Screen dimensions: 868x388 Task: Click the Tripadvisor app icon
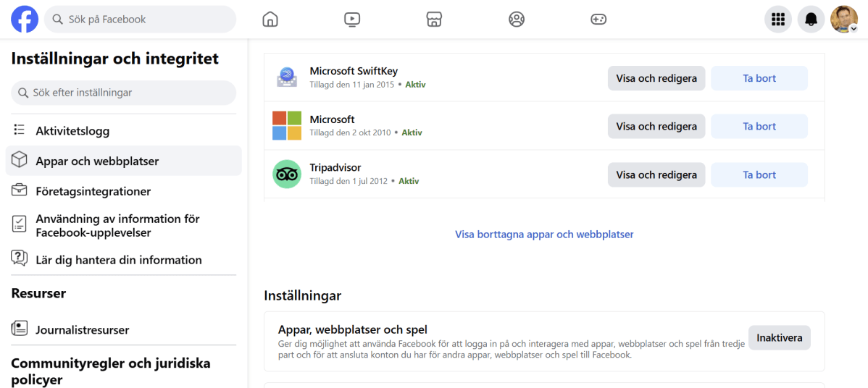click(286, 174)
